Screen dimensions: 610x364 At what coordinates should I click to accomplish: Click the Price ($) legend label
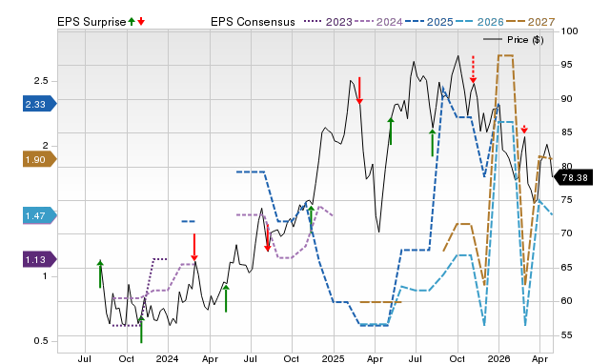coord(525,40)
